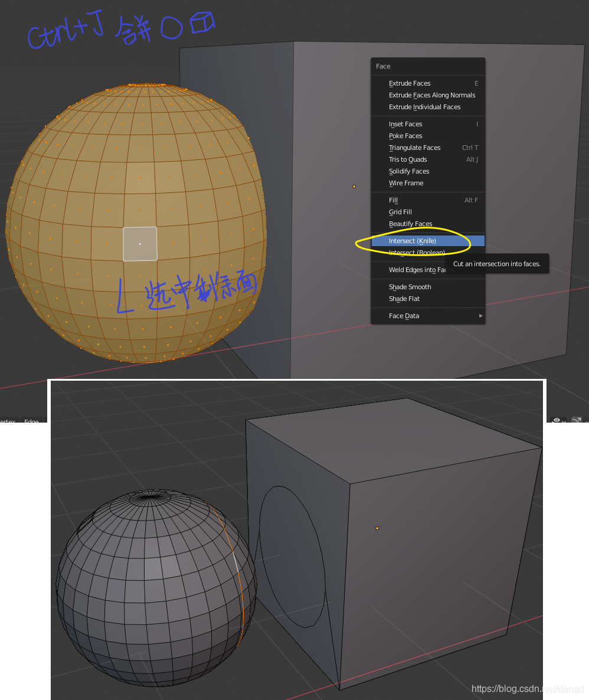Image resolution: width=589 pixels, height=700 pixels.
Task: Select Solidify Faces entry
Action: [x=428, y=171]
